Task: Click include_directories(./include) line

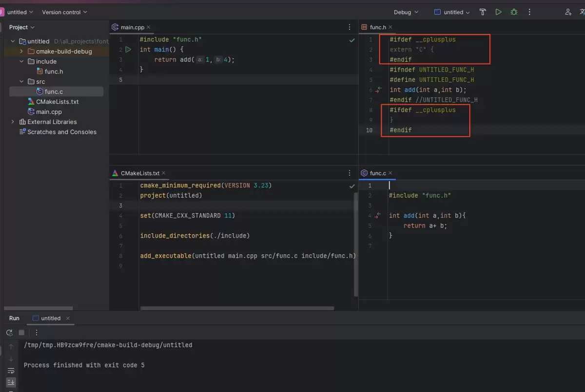Action: click(195, 236)
